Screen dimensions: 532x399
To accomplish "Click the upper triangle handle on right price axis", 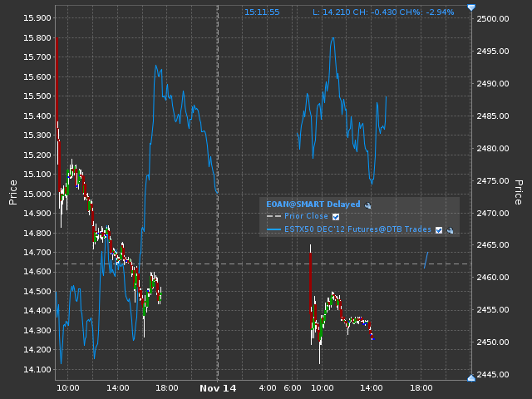I will tap(471, 7).
